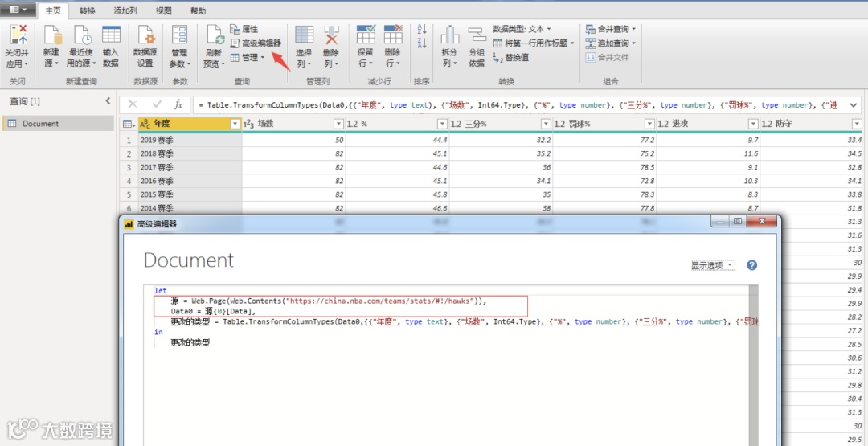The width and height of the screenshot is (868, 446).
Task: Open 场数 column filter dropdown
Action: coord(338,124)
